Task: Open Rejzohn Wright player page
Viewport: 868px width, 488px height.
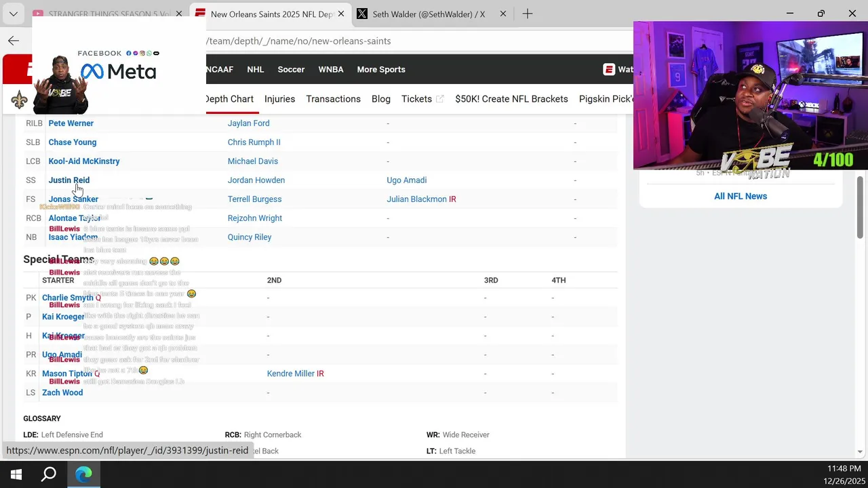Action: pyautogui.click(x=254, y=218)
